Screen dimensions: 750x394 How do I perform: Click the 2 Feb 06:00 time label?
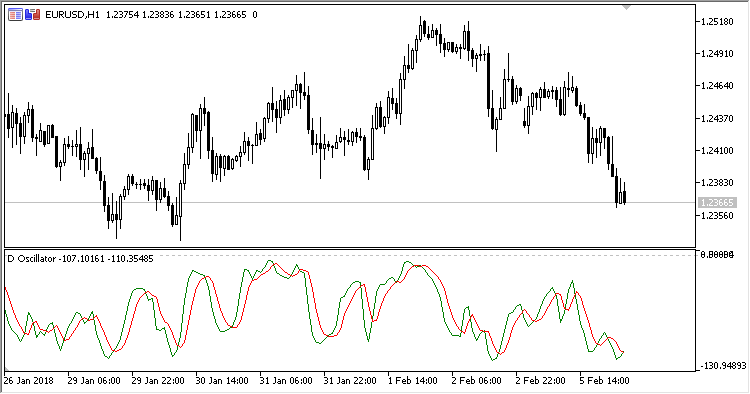(x=476, y=381)
